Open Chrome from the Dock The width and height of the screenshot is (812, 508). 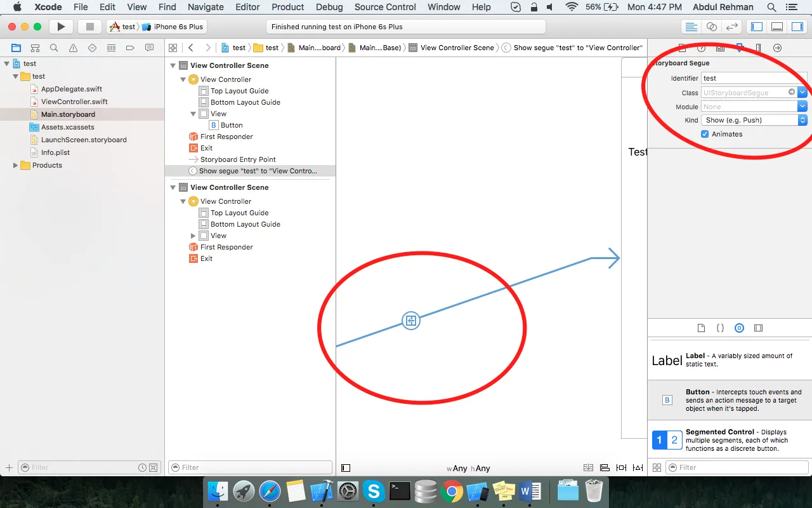tap(452, 491)
